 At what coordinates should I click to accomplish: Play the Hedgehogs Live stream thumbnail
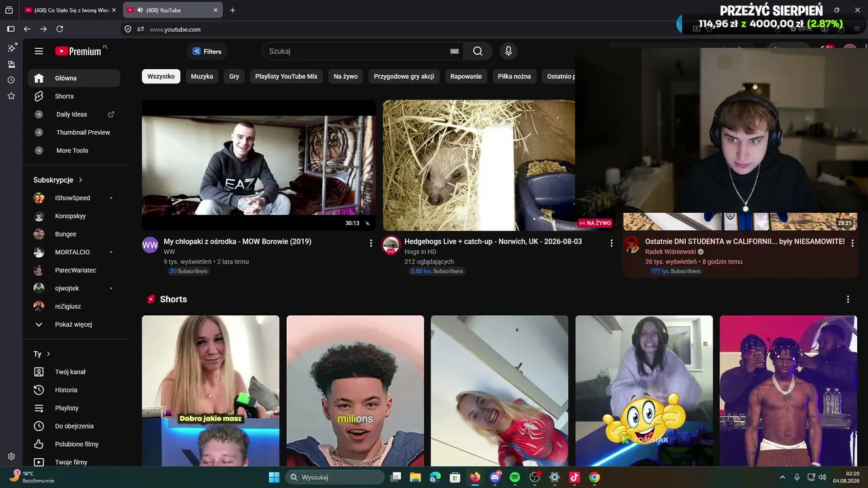479,165
